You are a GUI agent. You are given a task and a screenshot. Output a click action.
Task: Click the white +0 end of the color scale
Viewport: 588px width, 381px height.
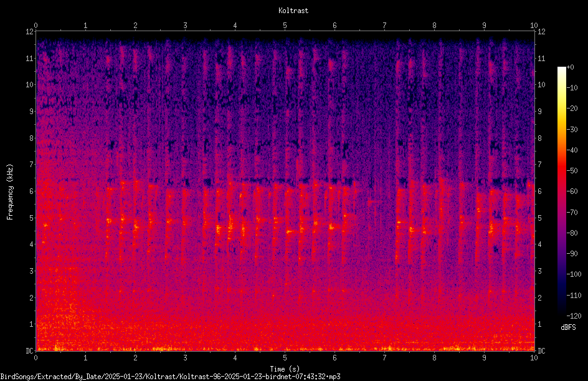[x=562, y=69]
